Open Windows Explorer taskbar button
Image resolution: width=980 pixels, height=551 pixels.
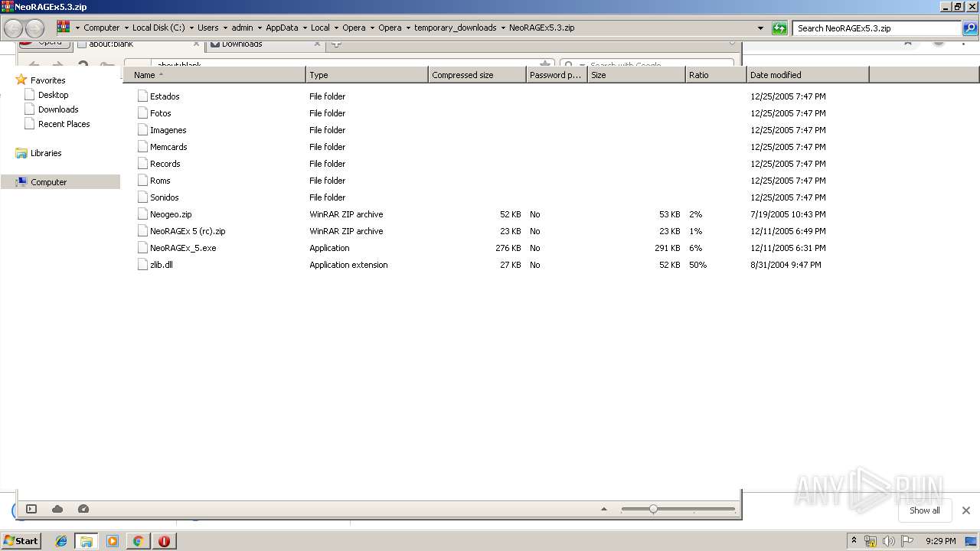tap(87, 541)
